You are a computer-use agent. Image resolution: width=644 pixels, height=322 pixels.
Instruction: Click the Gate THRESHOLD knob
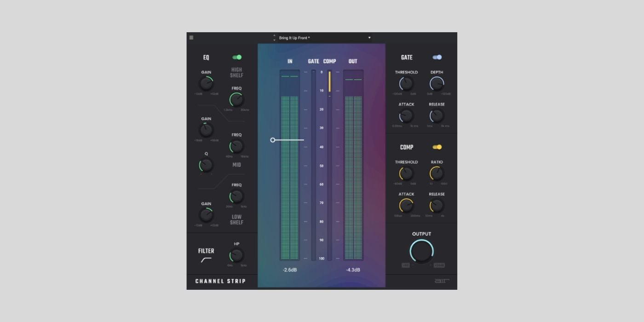click(x=406, y=84)
